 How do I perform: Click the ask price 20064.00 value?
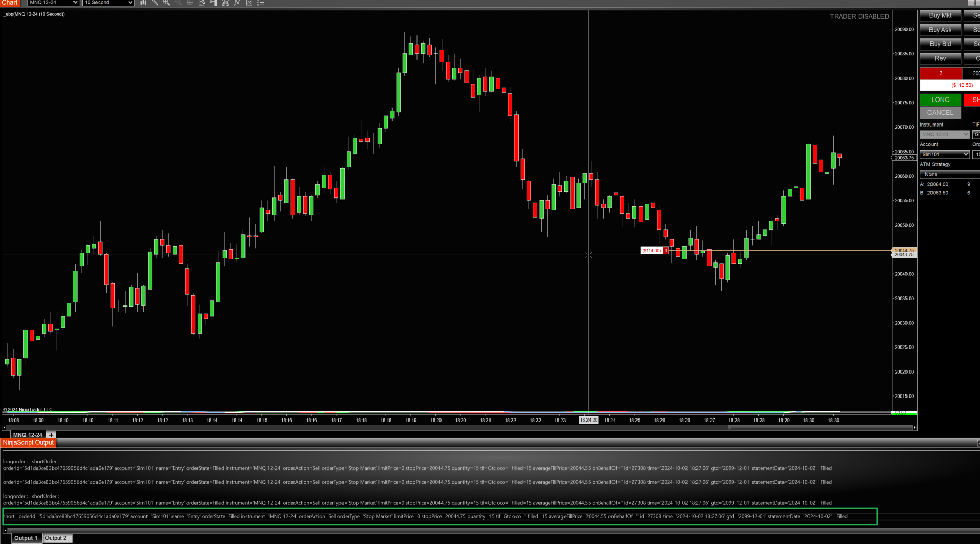[938, 184]
